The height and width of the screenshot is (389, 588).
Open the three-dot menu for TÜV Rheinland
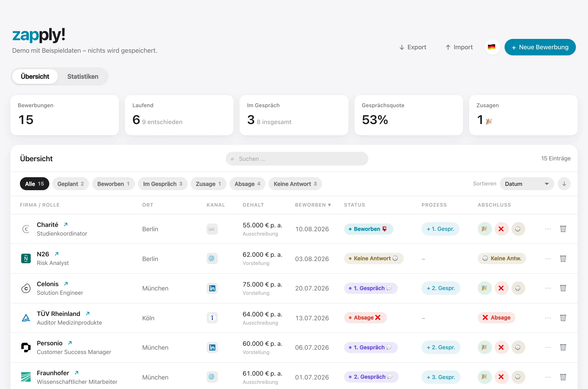pos(548,318)
